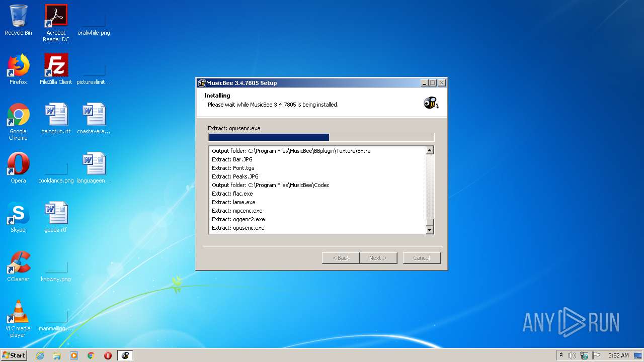Select beingfun.rtf document icon
The height and width of the screenshot is (362, 644).
56,119
